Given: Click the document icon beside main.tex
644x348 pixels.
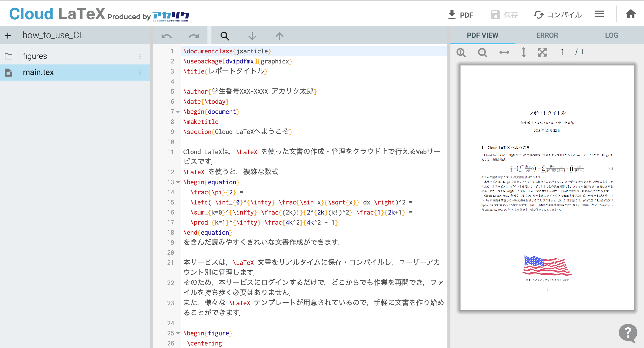Looking at the screenshot, I should (8, 73).
